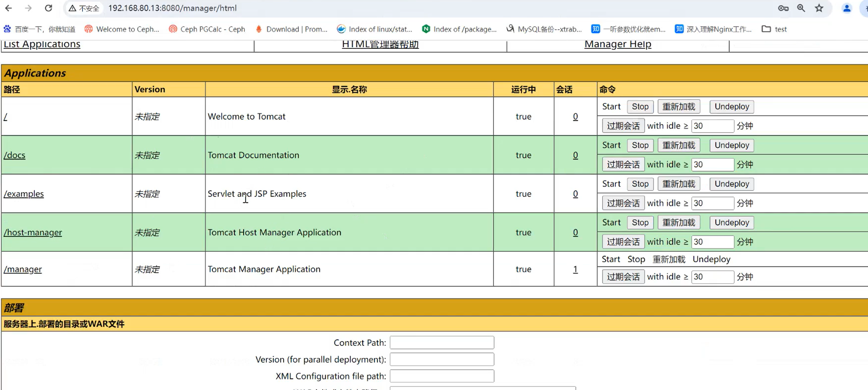Reload the Tomcat manager page
868x390 pixels.
(48, 8)
